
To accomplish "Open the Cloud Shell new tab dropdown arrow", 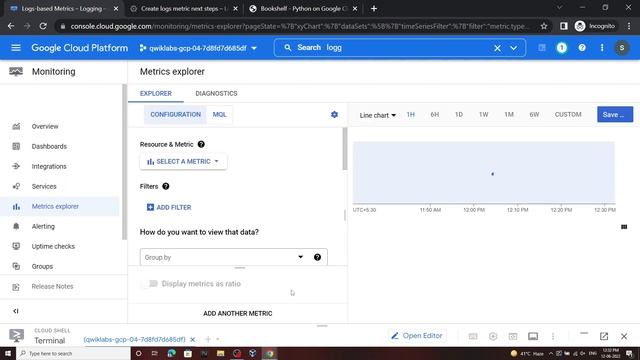I will coord(218,339).
